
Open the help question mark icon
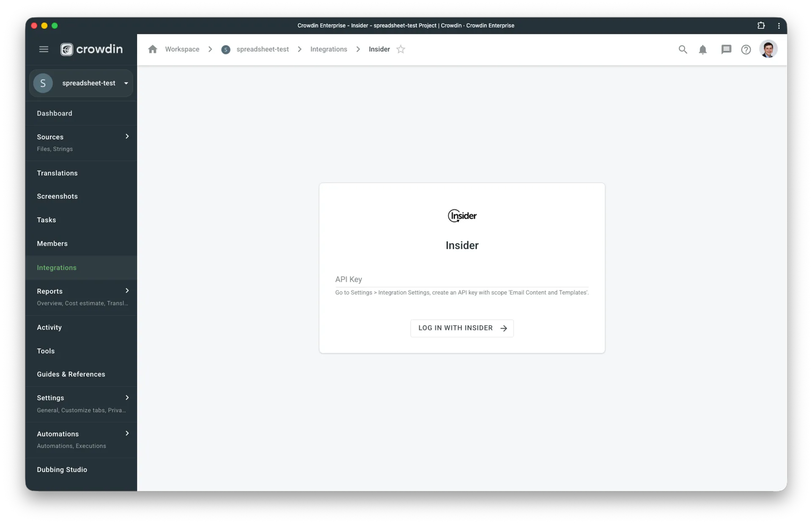[746, 49]
